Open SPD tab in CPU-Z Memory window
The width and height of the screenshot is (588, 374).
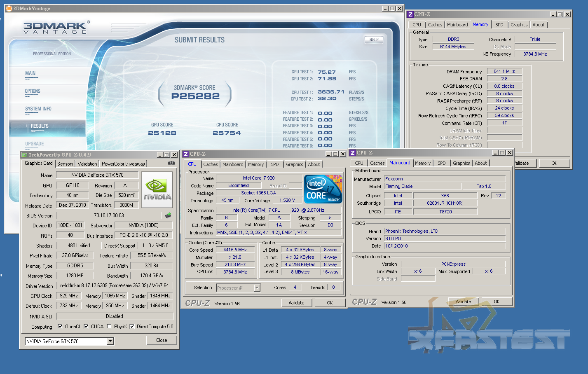499,25
